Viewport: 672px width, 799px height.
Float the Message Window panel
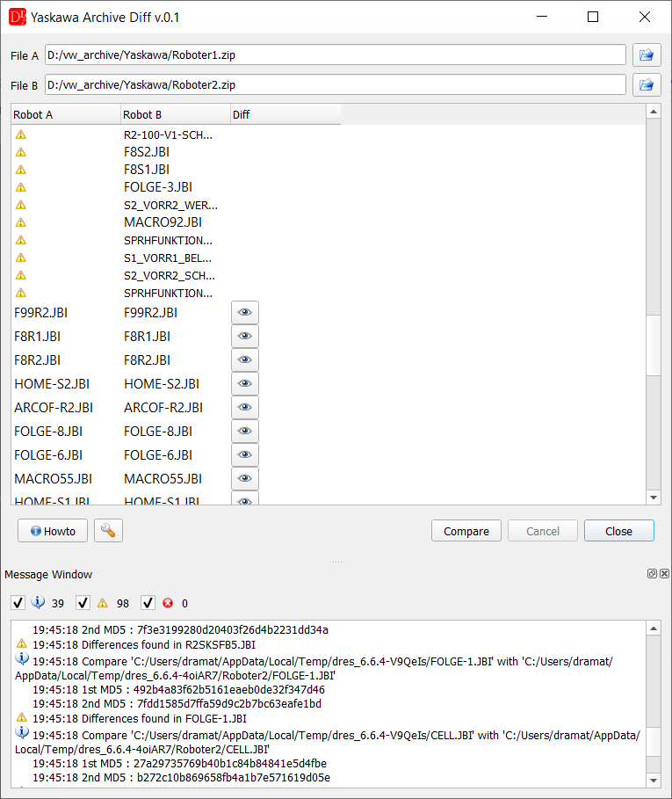click(652, 574)
